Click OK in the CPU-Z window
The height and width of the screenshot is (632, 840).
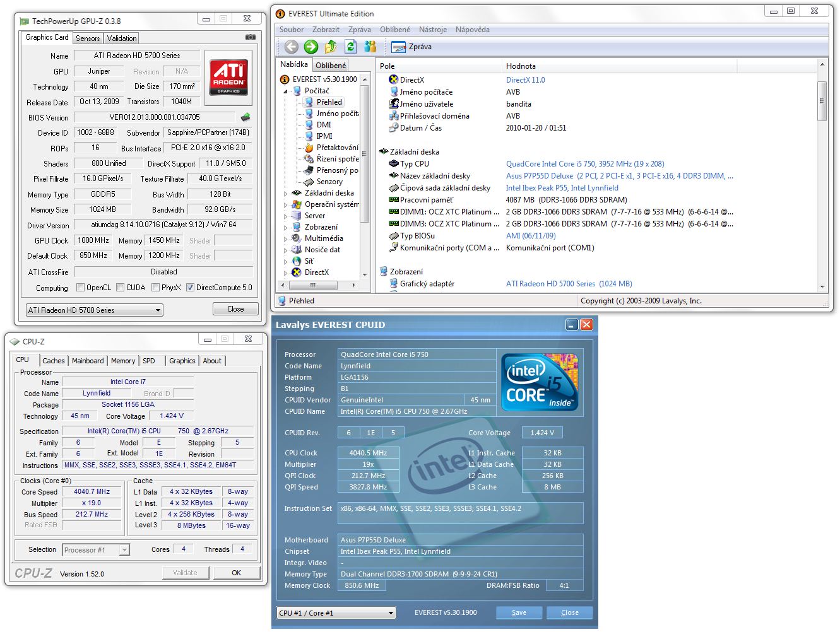(236, 573)
